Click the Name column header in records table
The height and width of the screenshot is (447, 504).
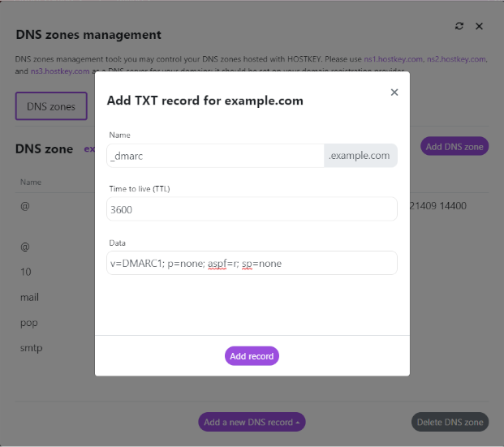click(x=31, y=183)
